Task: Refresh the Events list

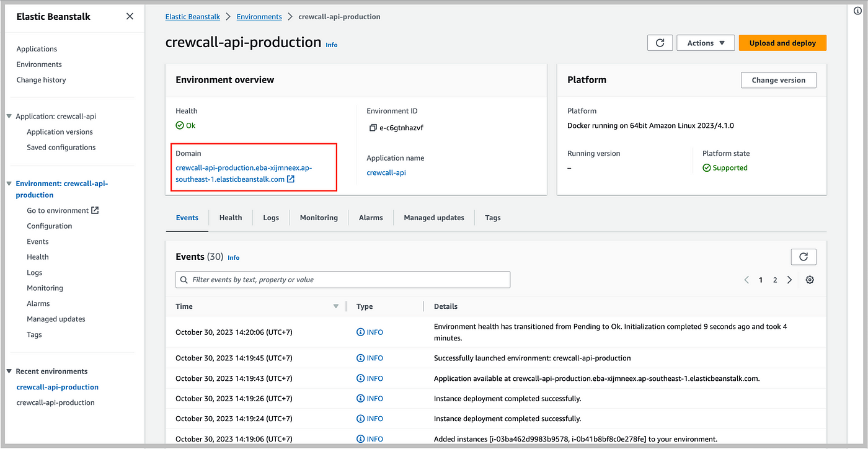Action: coord(804,257)
